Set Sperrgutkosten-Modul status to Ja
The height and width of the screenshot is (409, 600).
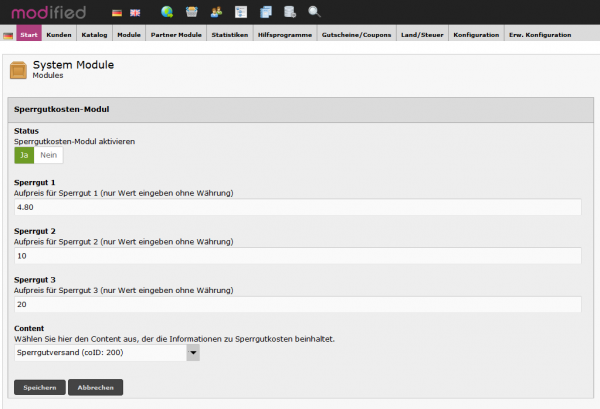click(24, 155)
